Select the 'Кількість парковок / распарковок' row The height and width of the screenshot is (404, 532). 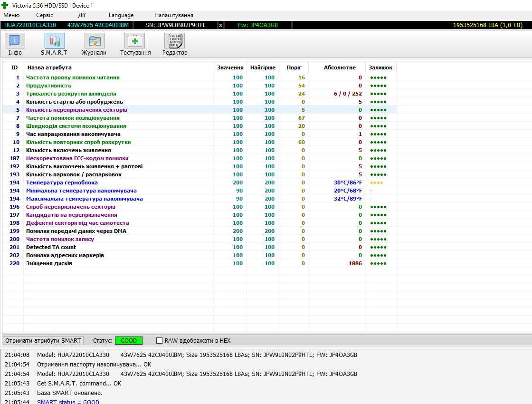coord(200,174)
